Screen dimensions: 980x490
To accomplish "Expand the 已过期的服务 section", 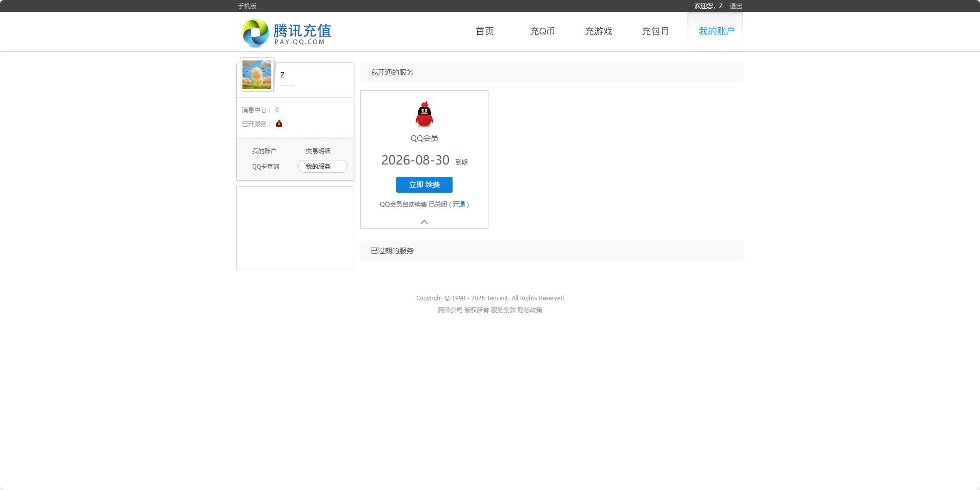I will click(392, 251).
